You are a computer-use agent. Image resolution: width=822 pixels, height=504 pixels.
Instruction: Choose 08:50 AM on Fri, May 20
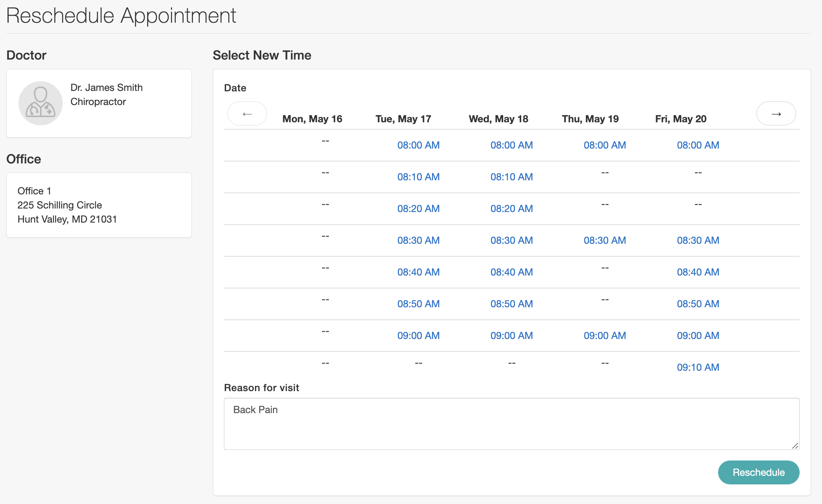[698, 304]
